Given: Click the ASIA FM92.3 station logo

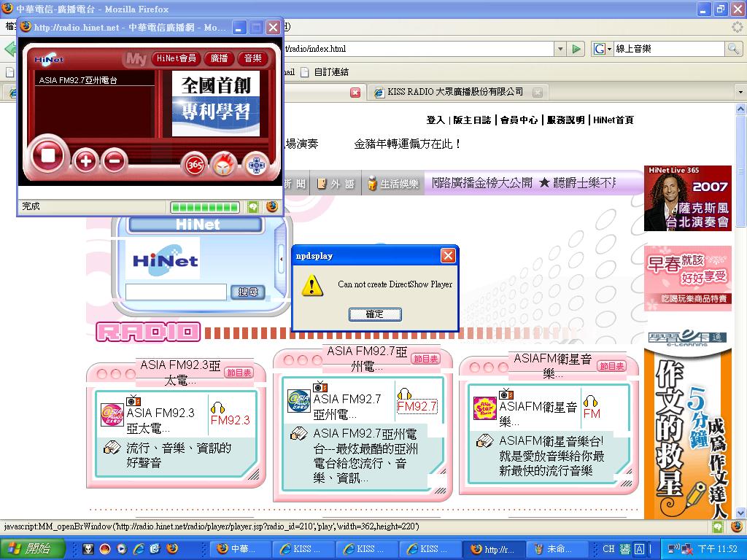Looking at the screenshot, I should click(112, 415).
